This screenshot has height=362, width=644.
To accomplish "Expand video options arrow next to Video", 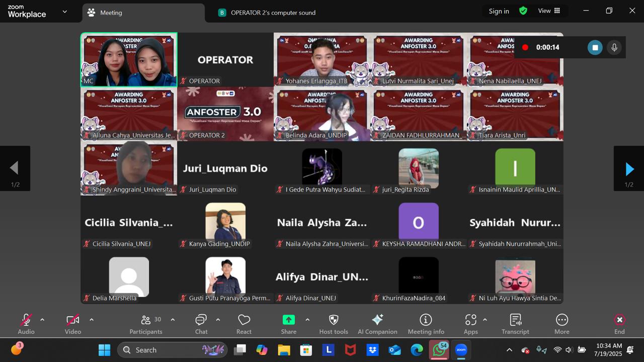I will [92, 320].
